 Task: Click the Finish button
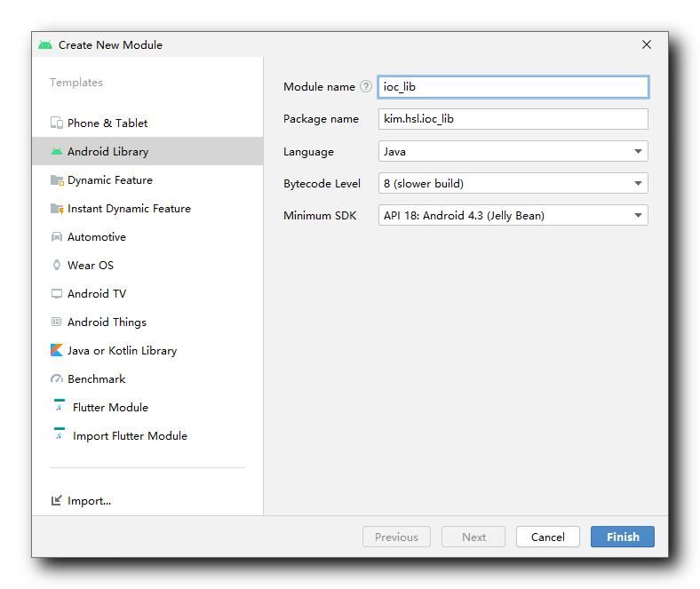(623, 537)
